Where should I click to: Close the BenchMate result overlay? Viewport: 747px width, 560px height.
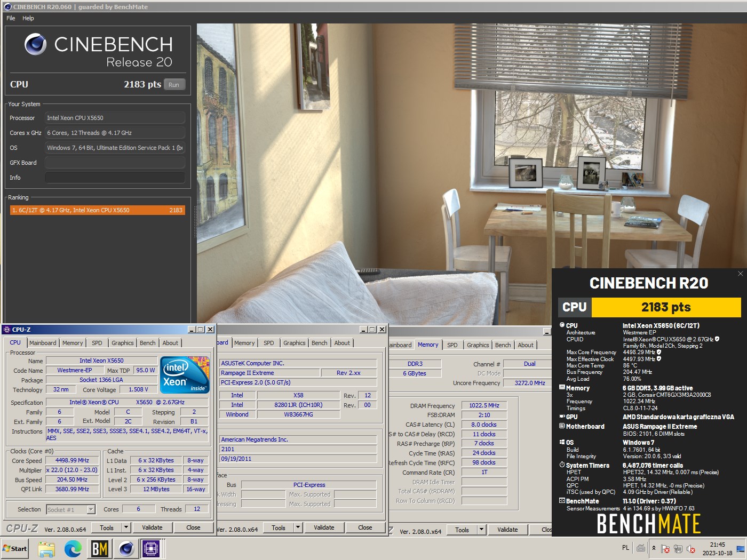point(740,274)
